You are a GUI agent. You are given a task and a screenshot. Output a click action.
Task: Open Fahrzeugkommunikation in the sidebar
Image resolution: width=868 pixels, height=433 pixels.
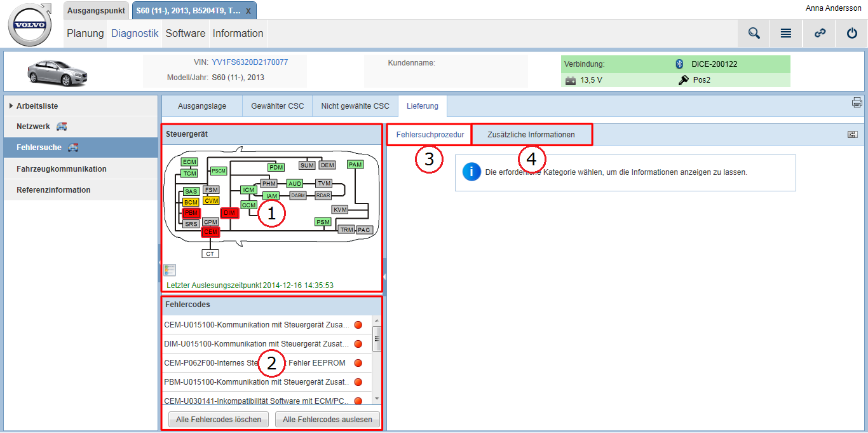81,169
